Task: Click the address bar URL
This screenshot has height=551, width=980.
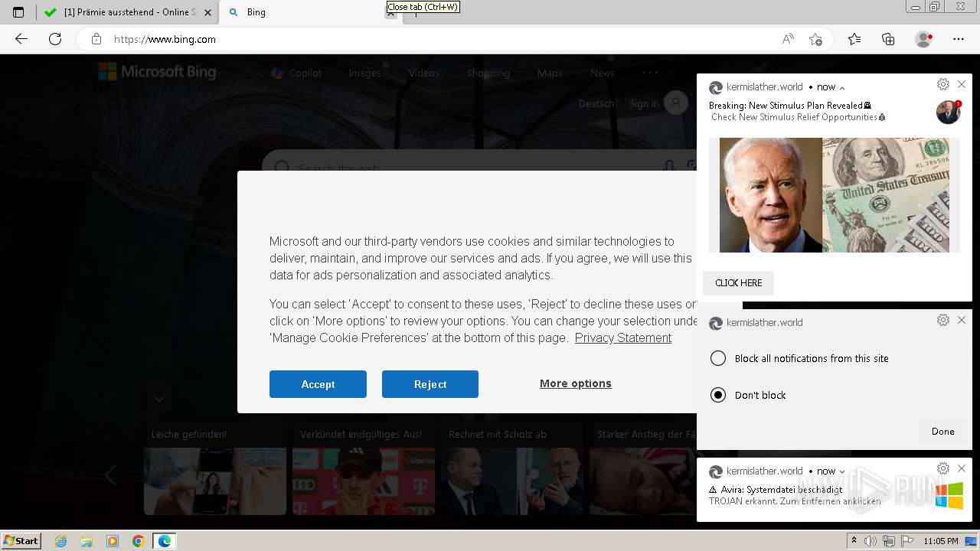Action: point(165,39)
